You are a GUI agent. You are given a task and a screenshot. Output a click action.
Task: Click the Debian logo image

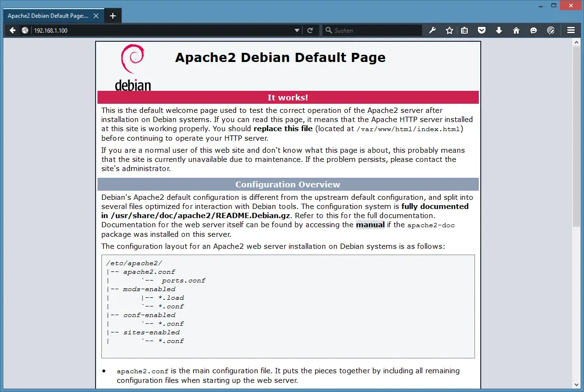tap(133, 67)
